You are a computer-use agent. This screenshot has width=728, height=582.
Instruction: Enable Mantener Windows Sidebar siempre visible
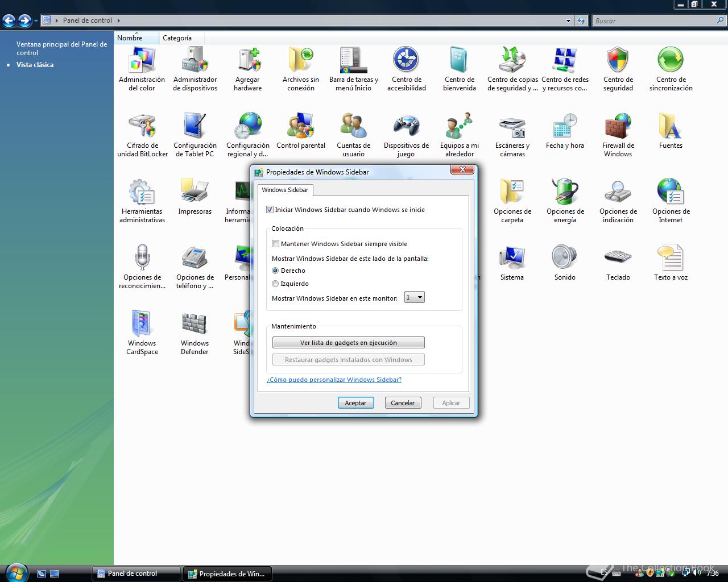(275, 244)
